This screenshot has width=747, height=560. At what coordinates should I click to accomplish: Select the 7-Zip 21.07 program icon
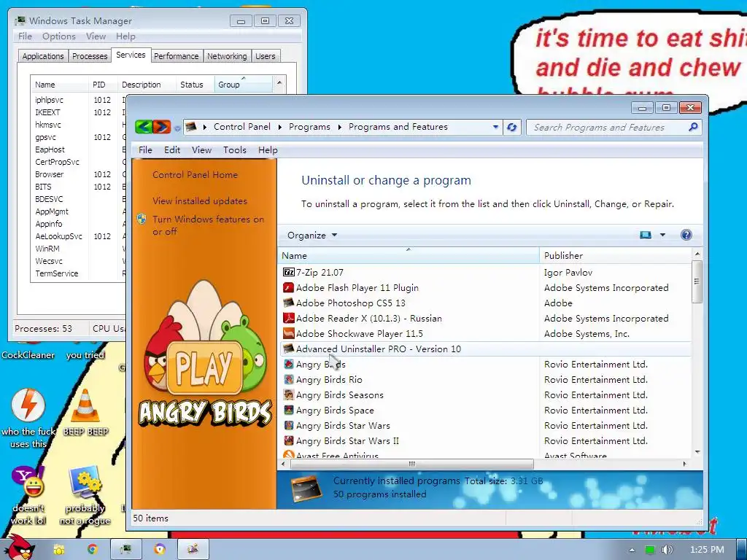tap(288, 273)
